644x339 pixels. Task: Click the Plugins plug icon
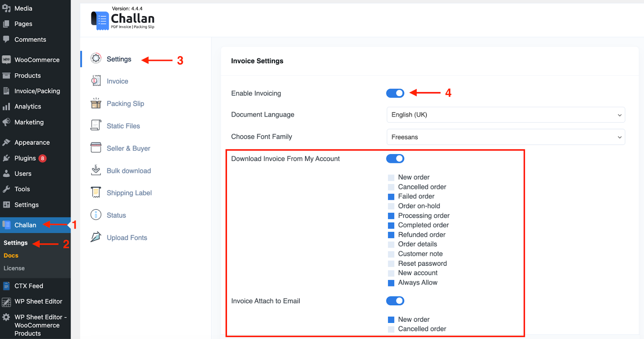[x=6, y=158]
